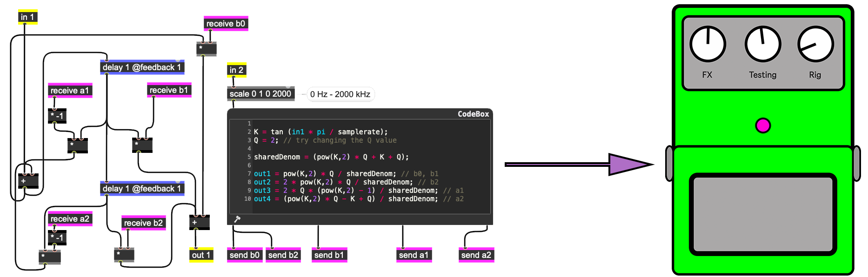Click the 'out 1' outlet object
This screenshot has width=868, height=277.
(x=201, y=255)
